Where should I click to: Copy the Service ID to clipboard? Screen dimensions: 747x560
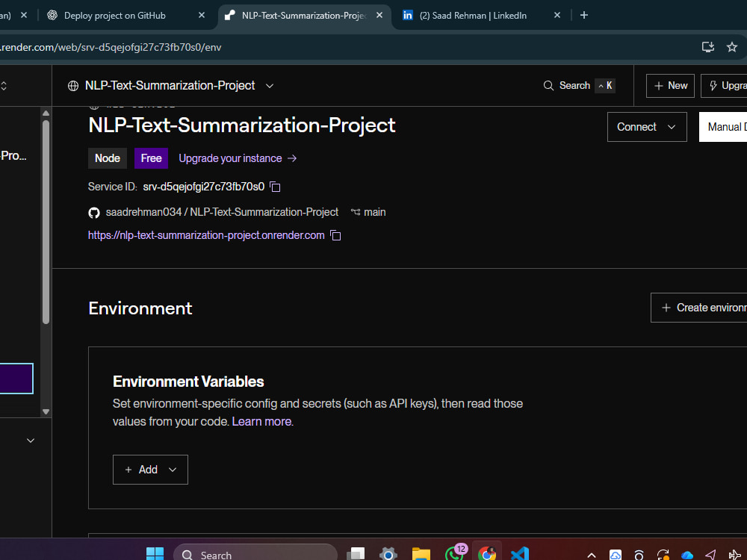275,187
